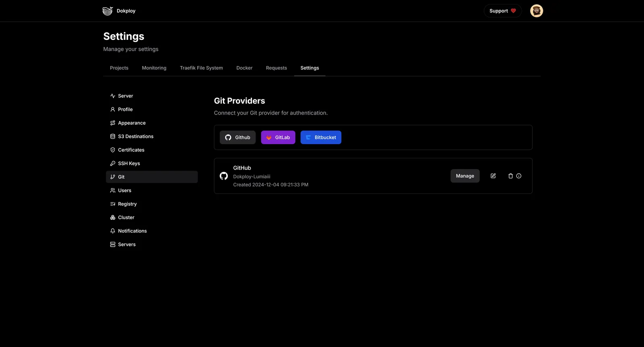The width and height of the screenshot is (644, 347).
Task: Open SSH Keys settings section
Action: point(129,163)
